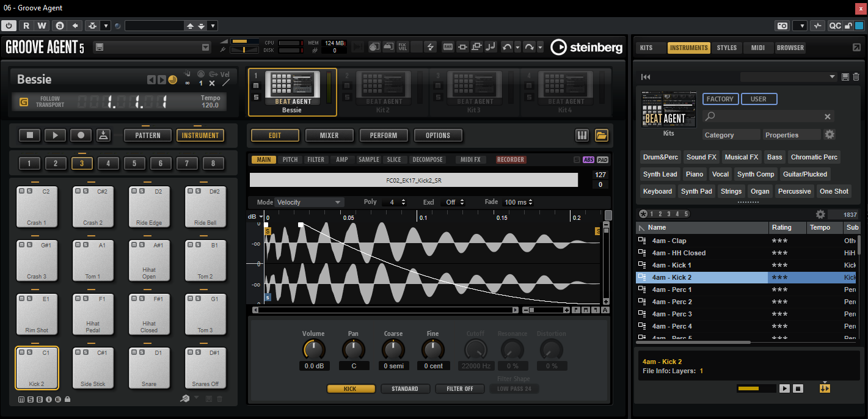The width and height of the screenshot is (868, 419).
Task: Open the FILTER tab
Action: click(316, 160)
